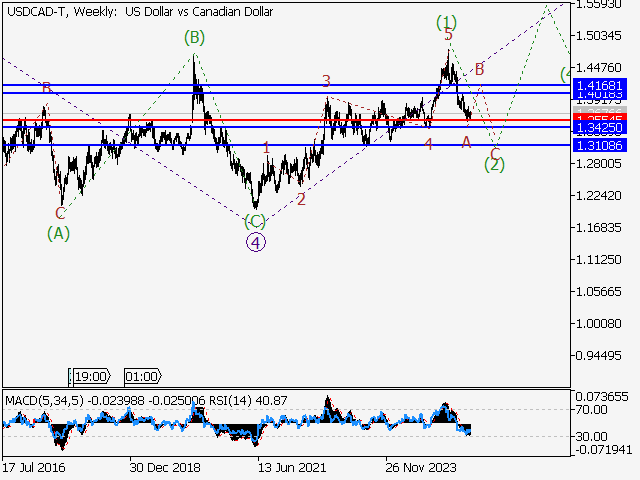Select the red wave 5 label
The height and width of the screenshot is (480, 640).
(448, 36)
